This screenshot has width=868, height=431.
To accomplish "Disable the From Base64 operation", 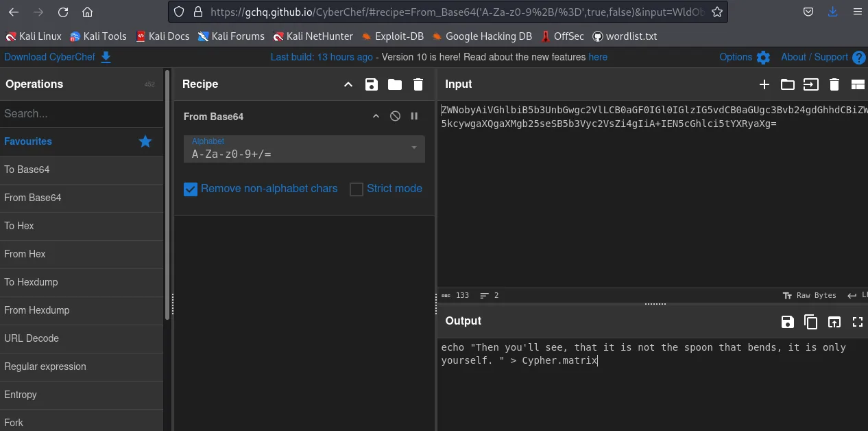I will click(395, 116).
